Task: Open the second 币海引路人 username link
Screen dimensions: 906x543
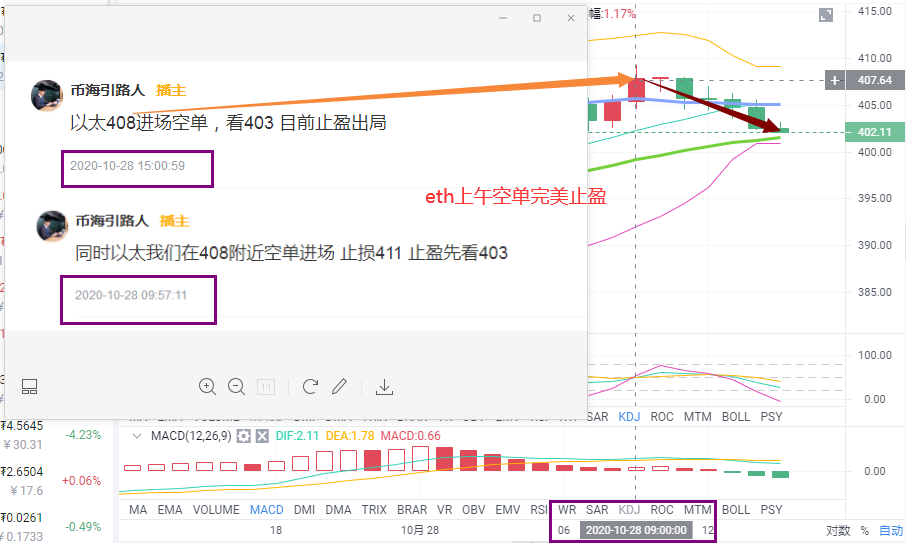Action: [x=112, y=221]
